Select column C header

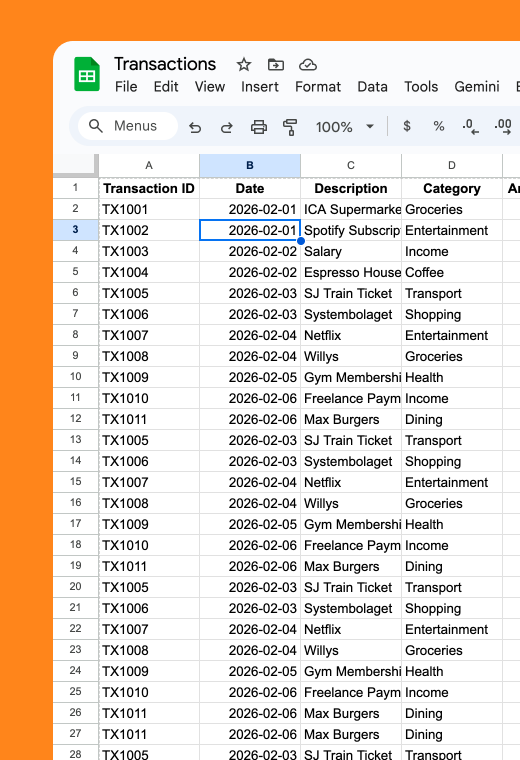pyautogui.click(x=351, y=166)
